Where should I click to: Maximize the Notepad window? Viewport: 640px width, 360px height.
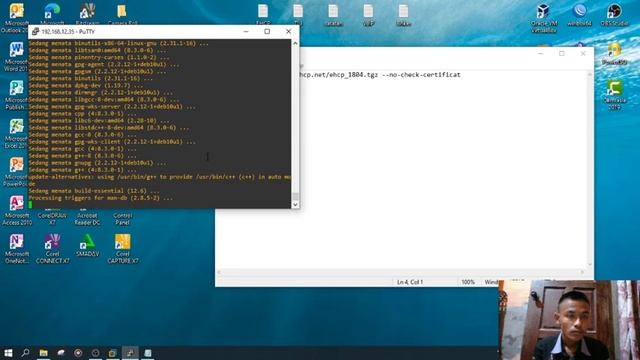562,53
